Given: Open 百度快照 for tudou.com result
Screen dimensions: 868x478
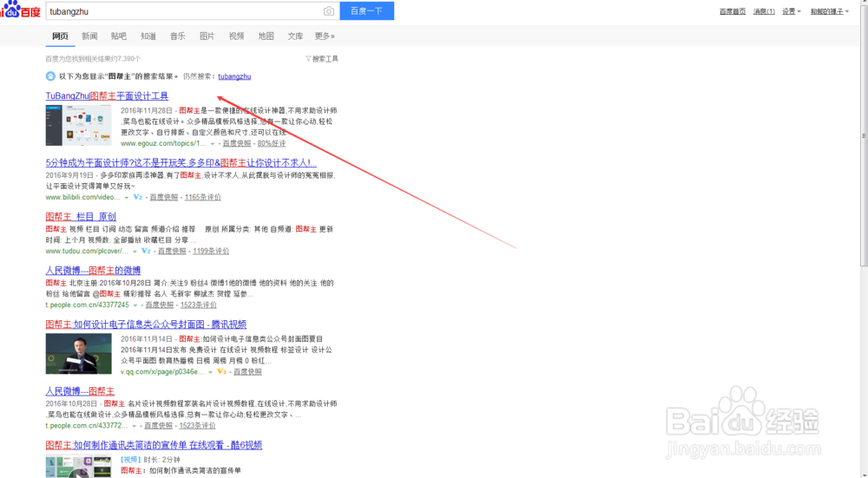Looking at the screenshot, I should 172,251.
